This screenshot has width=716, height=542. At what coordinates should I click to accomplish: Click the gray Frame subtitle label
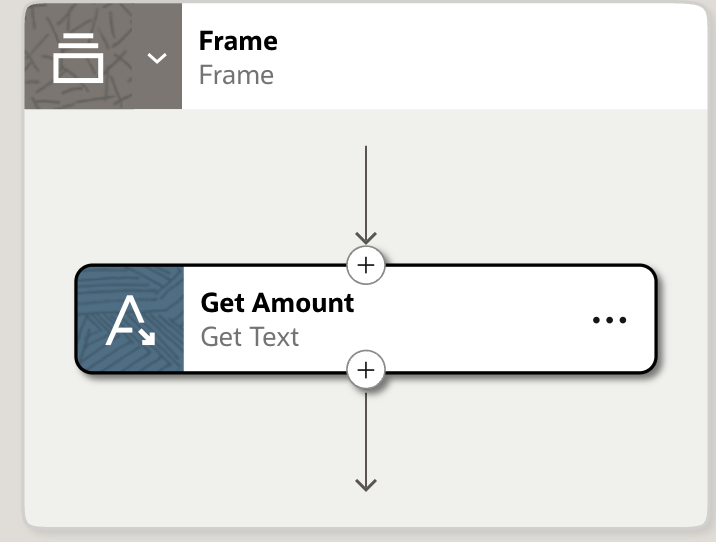point(236,75)
